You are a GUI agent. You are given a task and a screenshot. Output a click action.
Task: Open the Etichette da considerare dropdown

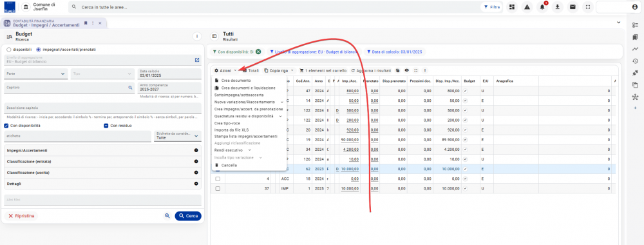click(178, 136)
